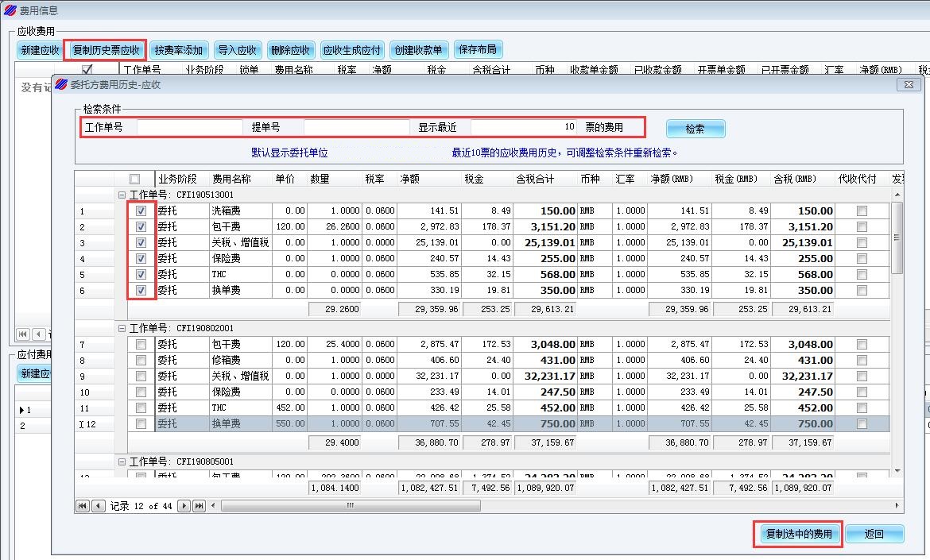Viewport: 930px width, 560px height.
Task: Click the 导入应收 toolbar button
Action: coord(237,50)
